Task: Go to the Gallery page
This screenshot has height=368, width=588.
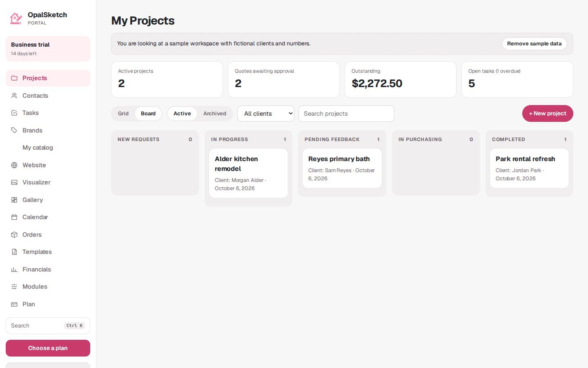Action: click(48, 200)
